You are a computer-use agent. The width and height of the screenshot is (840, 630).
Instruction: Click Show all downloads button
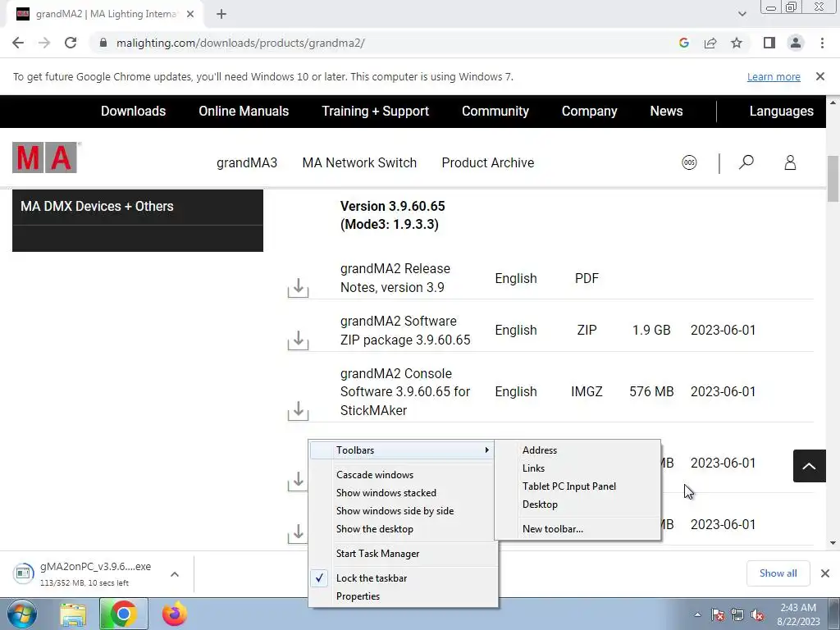click(x=778, y=573)
